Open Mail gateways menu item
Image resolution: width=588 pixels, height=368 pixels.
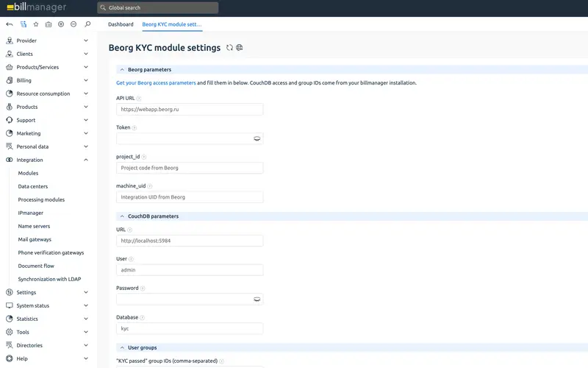point(35,239)
